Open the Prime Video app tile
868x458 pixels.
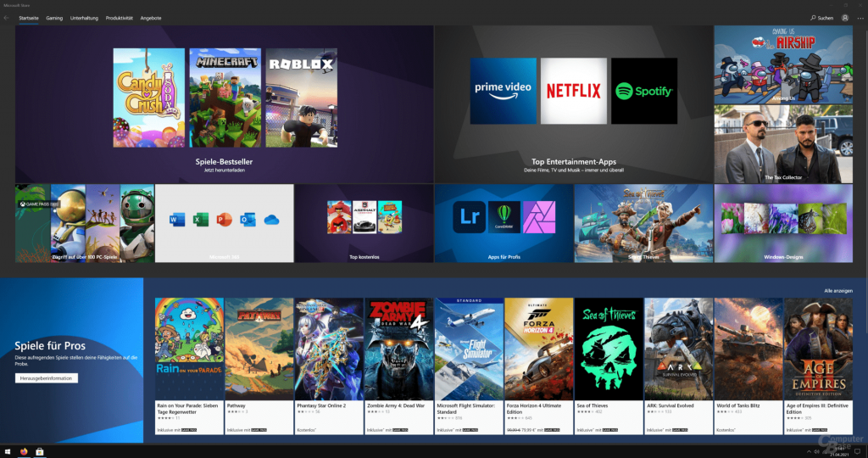click(x=504, y=91)
